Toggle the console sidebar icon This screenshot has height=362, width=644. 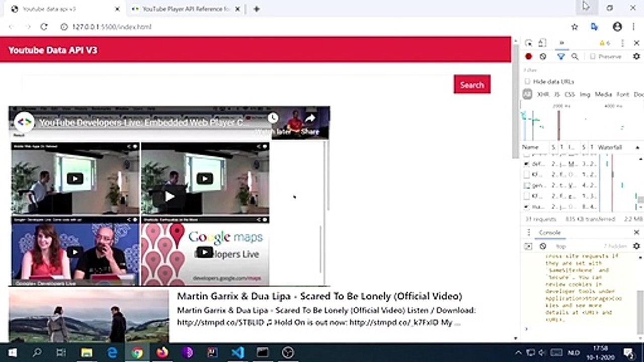coord(528,246)
